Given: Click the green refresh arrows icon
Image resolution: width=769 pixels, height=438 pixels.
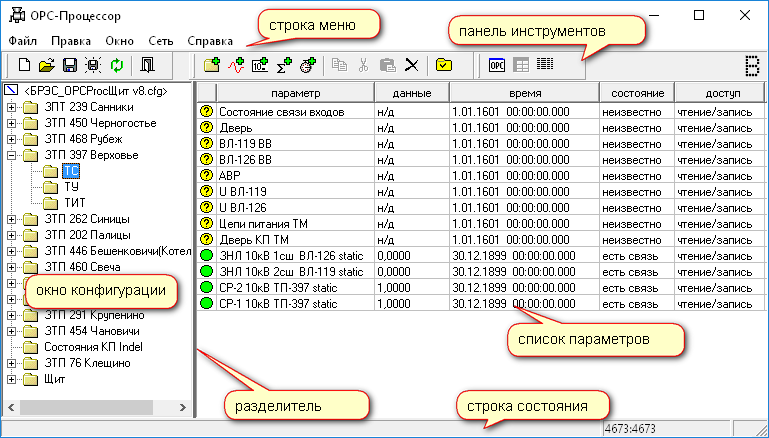Looking at the screenshot, I should point(116,66).
